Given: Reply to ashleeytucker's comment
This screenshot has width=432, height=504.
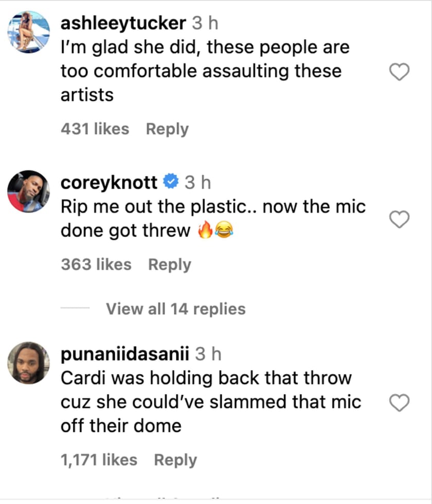Looking at the screenshot, I should pyautogui.click(x=167, y=129).
